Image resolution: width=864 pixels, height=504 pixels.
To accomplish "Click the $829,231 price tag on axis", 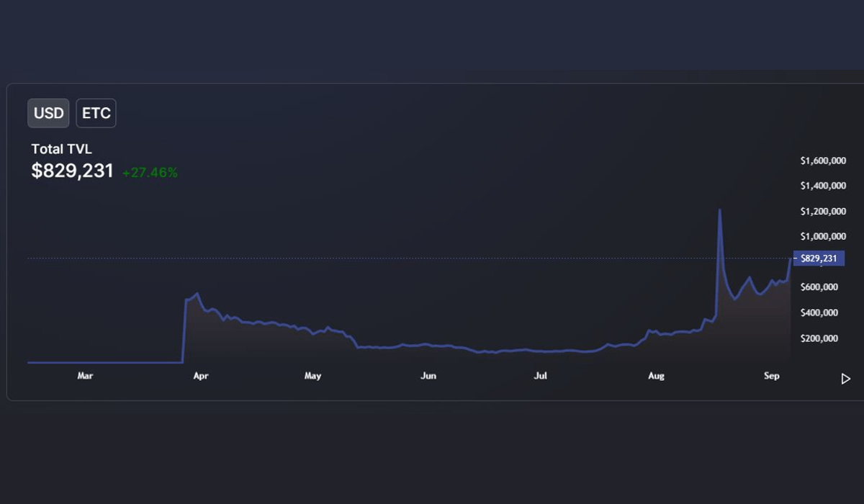I will tap(819, 258).
